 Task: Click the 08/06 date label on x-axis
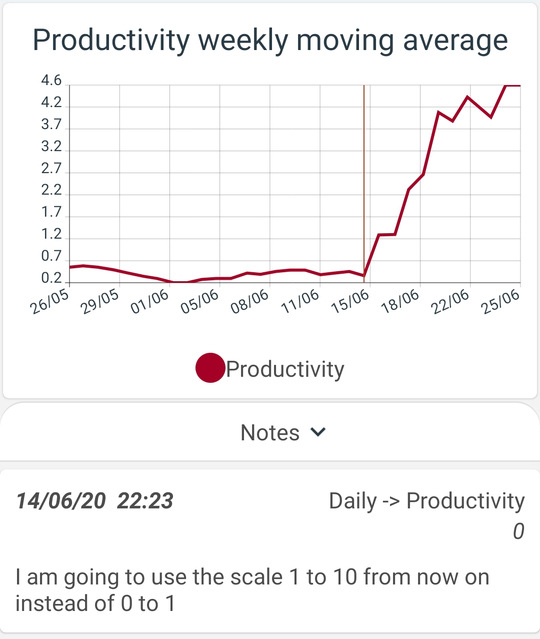(x=250, y=302)
